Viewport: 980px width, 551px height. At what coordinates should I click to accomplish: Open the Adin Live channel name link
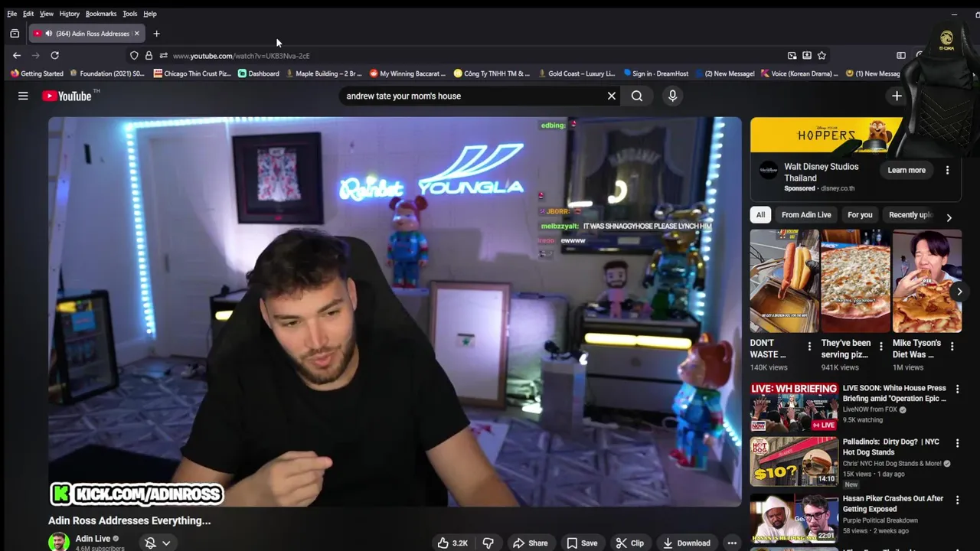93,539
